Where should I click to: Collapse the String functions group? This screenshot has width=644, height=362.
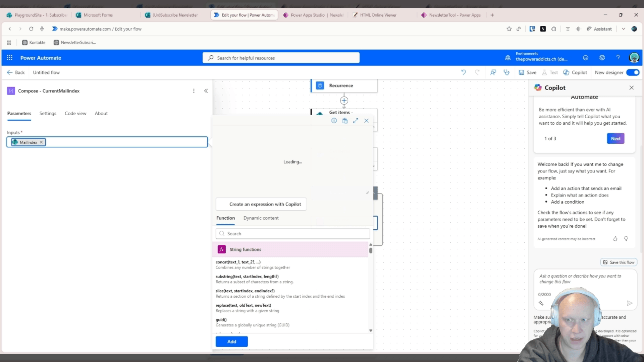point(290,249)
